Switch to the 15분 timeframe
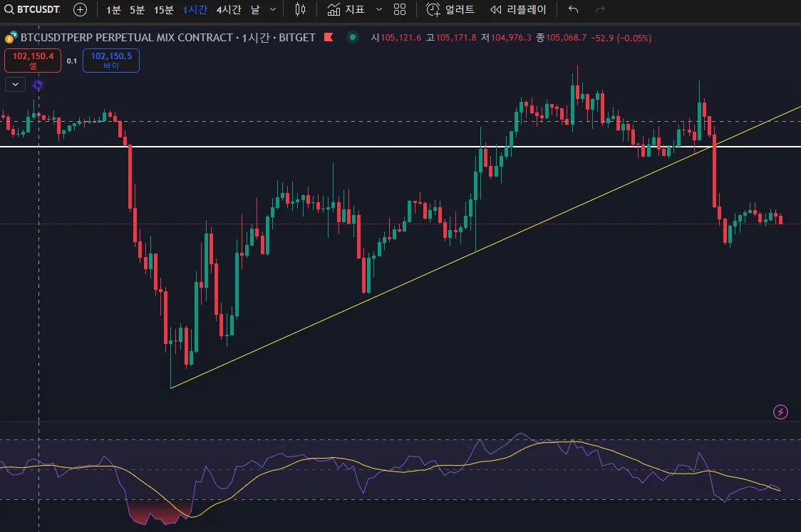801x532 pixels. point(163,10)
